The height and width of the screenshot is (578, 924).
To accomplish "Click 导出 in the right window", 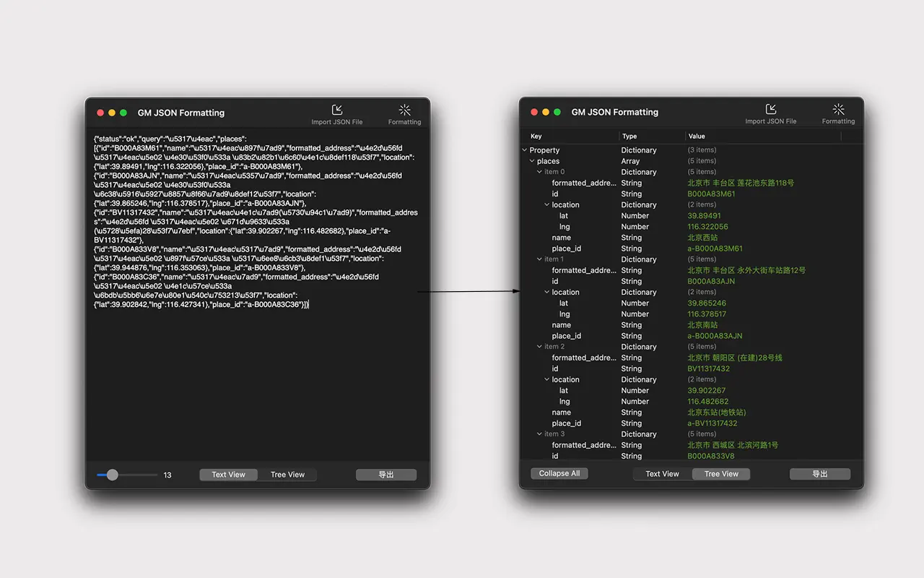I will (x=820, y=473).
